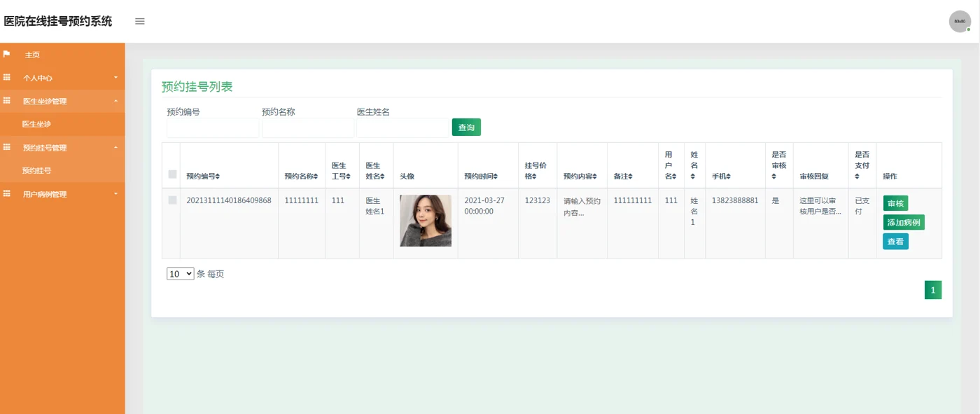The width and height of the screenshot is (980, 414).
Task: Click the 医生工号 column sort arrows
Action: [349, 177]
